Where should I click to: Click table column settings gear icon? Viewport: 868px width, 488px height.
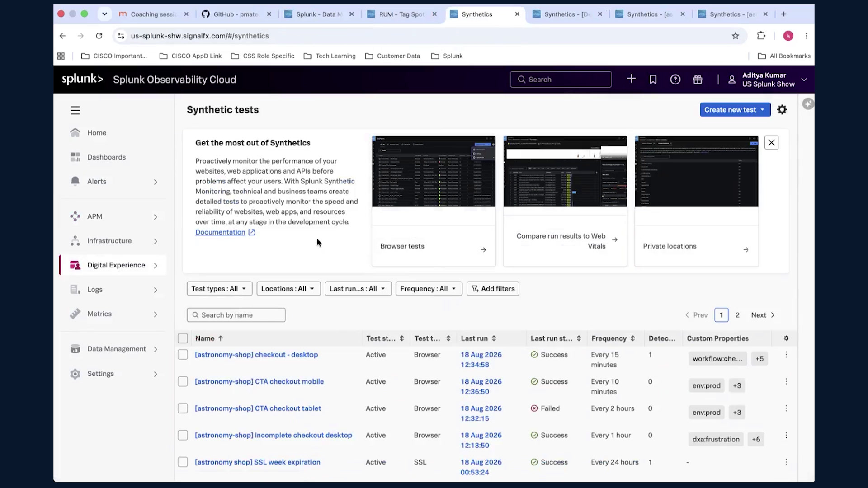pos(786,338)
